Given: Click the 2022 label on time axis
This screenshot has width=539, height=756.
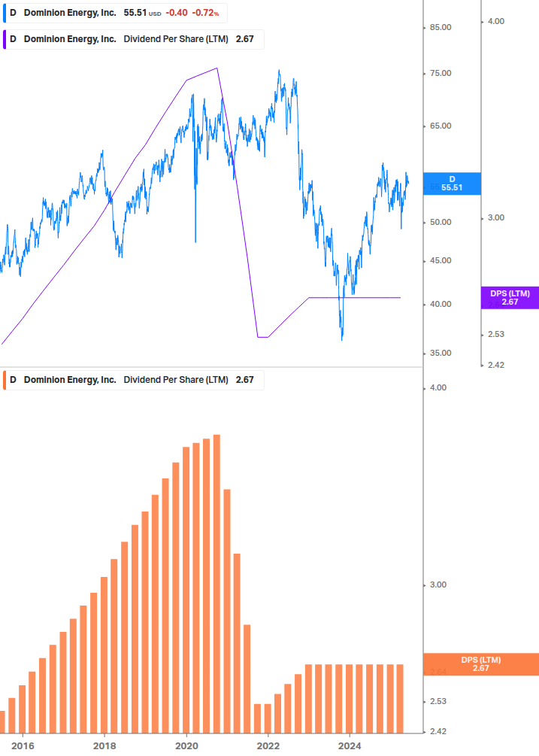Looking at the screenshot, I should click(268, 746).
